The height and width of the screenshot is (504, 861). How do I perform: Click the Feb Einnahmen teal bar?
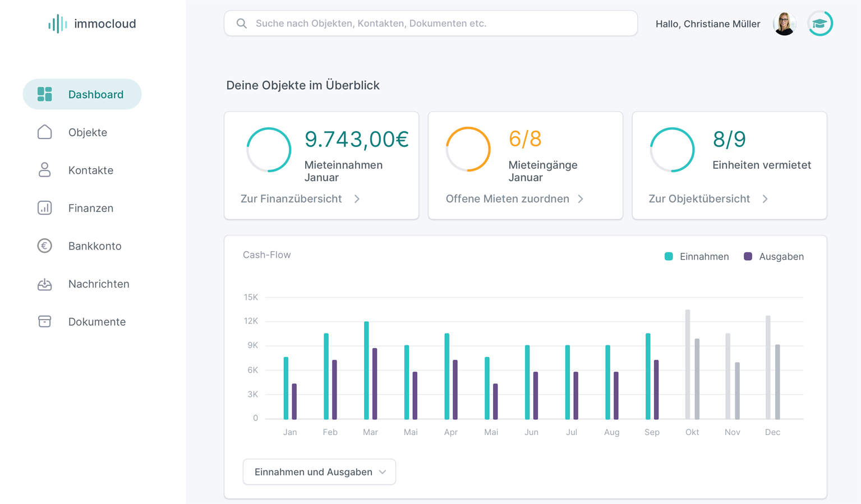tap(326, 376)
